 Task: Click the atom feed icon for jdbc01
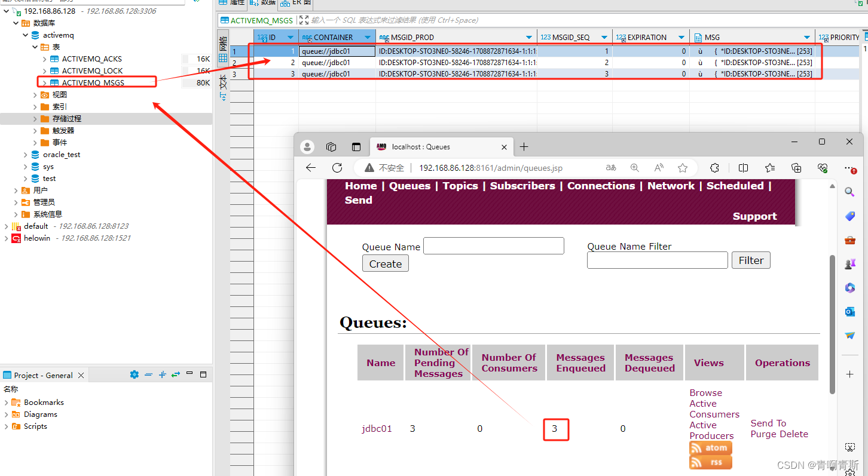711,448
